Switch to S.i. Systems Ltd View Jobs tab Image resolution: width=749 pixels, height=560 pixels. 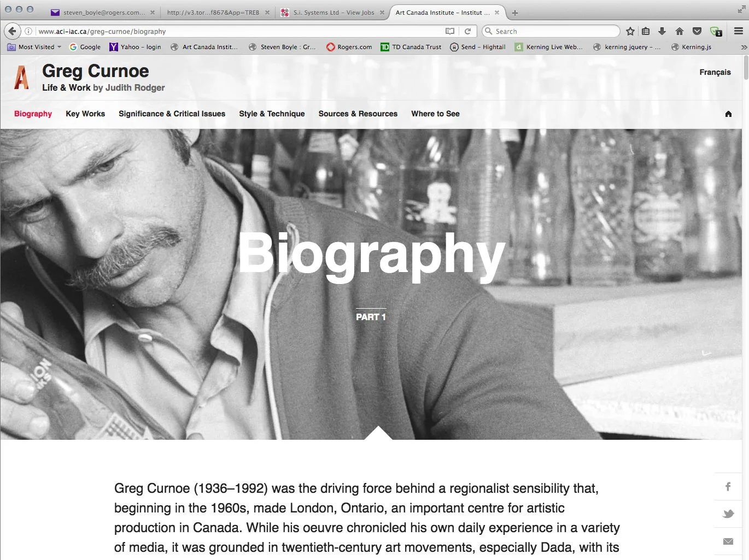tap(333, 13)
